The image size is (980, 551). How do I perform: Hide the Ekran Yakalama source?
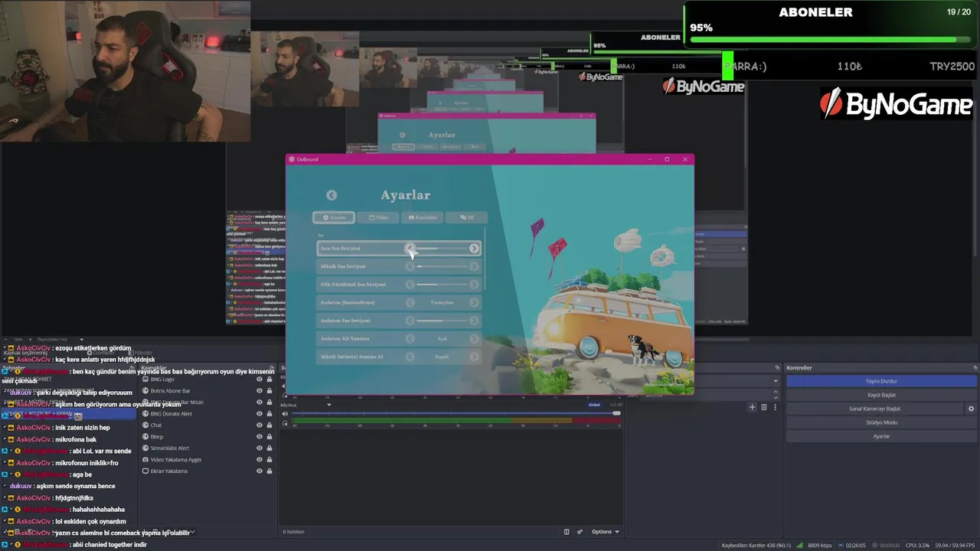260,471
